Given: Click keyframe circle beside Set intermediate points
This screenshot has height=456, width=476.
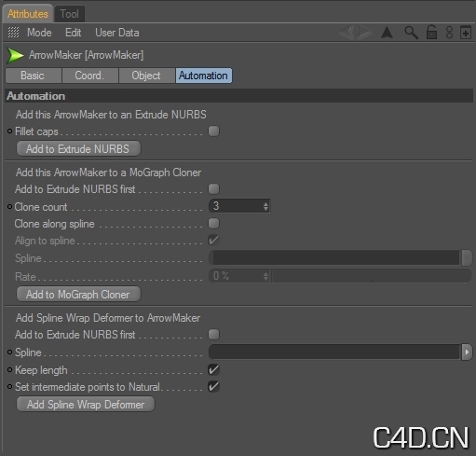Looking at the screenshot, I should point(9,386).
